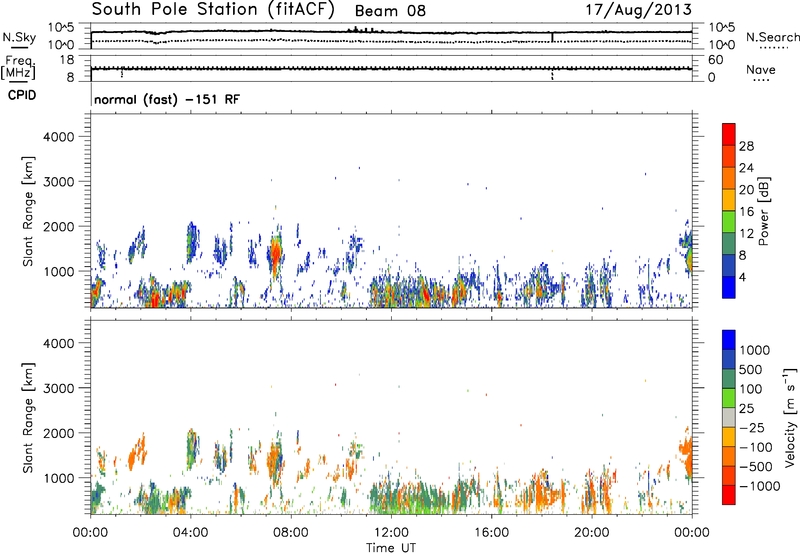Click the '12:00' time axis label

pyautogui.click(x=391, y=533)
